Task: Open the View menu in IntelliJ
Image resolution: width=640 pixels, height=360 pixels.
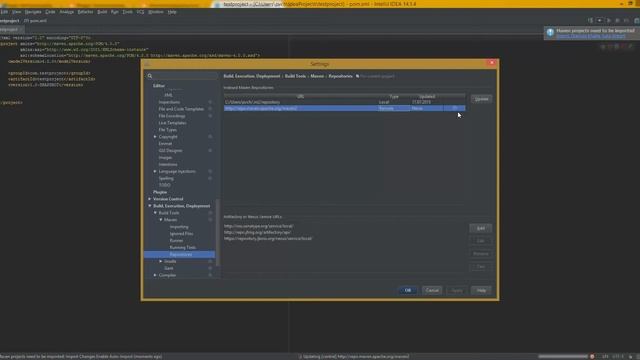Action: click(x=16, y=12)
